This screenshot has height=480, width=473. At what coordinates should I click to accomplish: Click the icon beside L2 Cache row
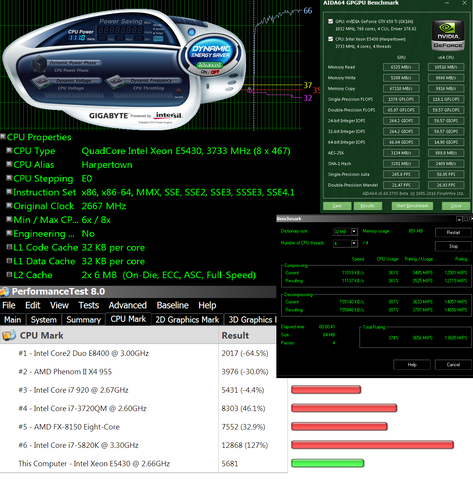click(9, 275)
